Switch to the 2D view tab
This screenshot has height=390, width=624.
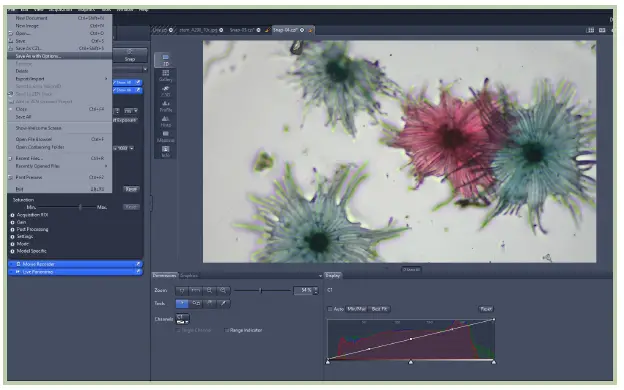tap(166, 60)
